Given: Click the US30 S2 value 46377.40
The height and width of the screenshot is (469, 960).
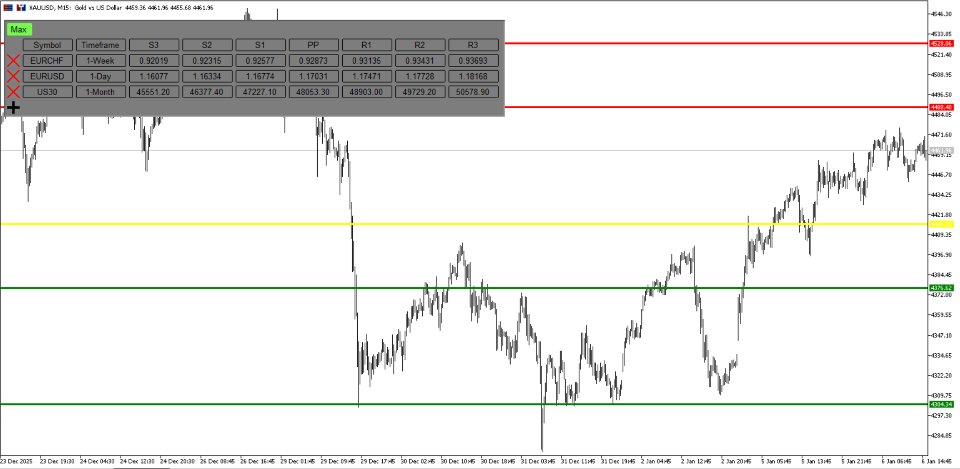Looking at the screenshot, I should coord(208,92).
